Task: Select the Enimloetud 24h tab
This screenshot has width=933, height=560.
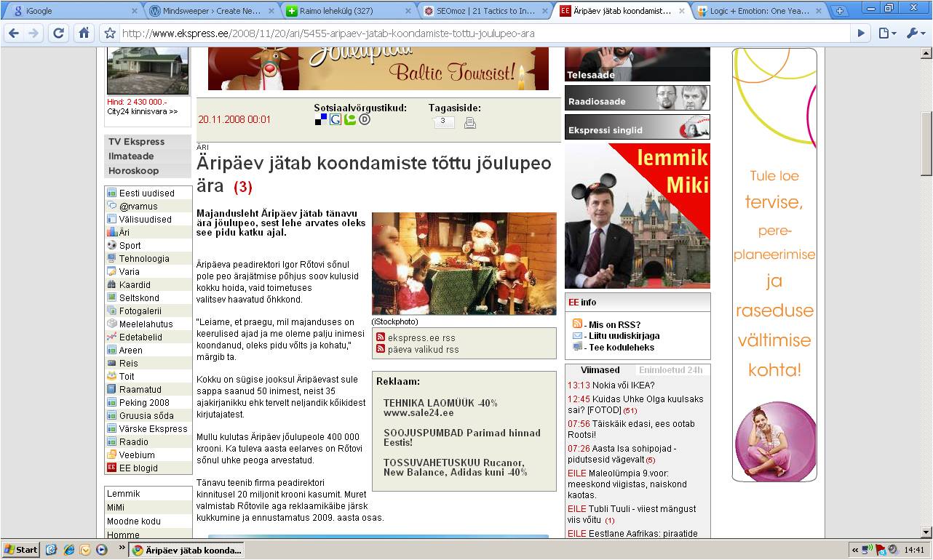Action: tap(671, 370)
